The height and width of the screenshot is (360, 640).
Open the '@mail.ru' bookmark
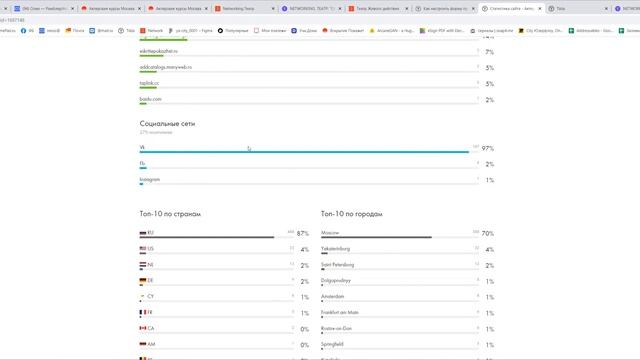(x=101, y=31)
